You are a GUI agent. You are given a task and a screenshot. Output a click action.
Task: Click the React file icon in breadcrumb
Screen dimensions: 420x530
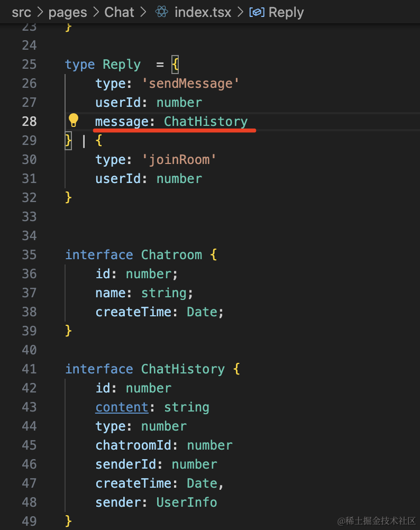[162, 12]
